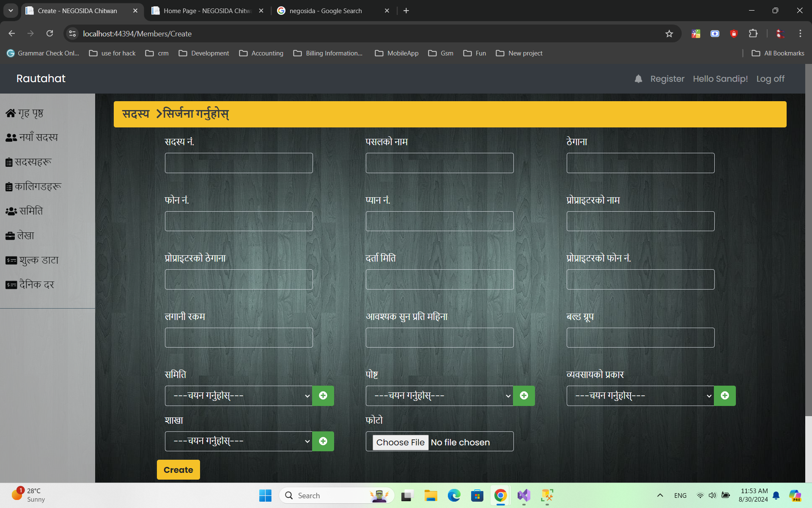This screenshot has height=508, width=812.
Task: Click green plus button beside समिति dropdown
Action: (323, 395)
